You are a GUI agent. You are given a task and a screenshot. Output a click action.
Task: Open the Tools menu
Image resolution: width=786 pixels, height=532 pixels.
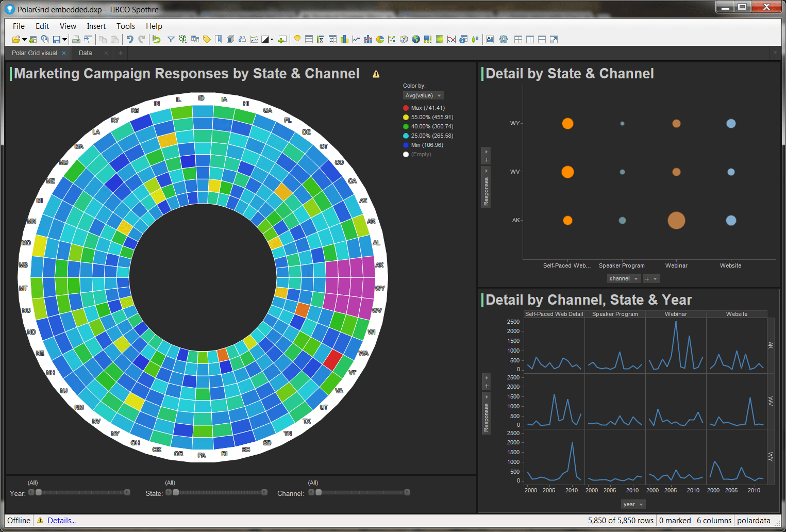point(125,26)
